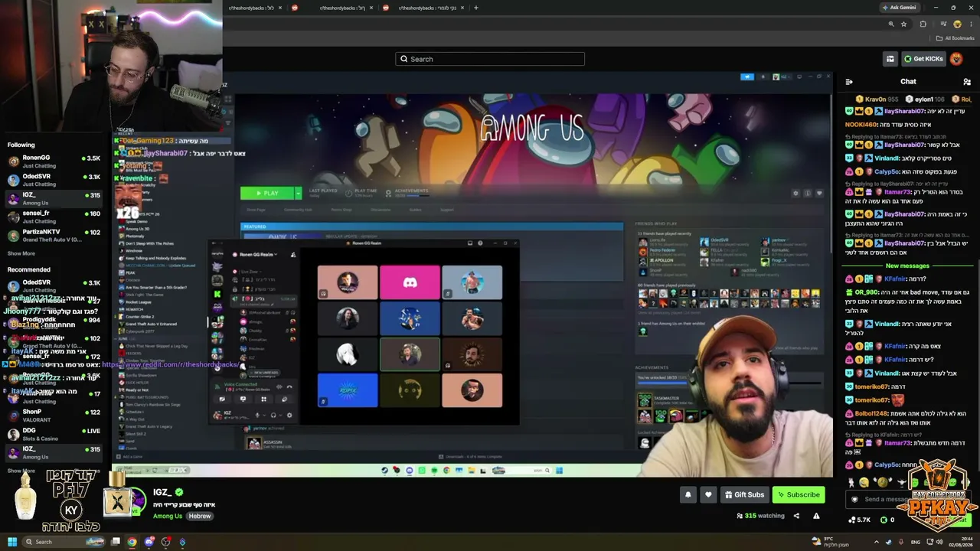Image resolution: width=980 pixels, height=551 pixels.
Task: Focus the Windows taskbar Search box
Action: [x=64, y=542]
